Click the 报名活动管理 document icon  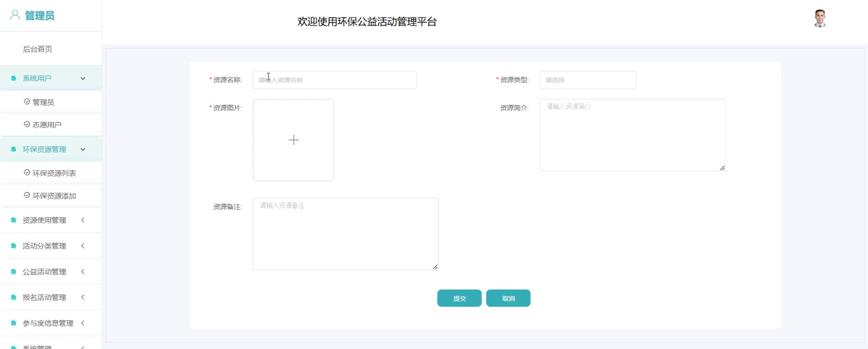click(x=14, y=298)
